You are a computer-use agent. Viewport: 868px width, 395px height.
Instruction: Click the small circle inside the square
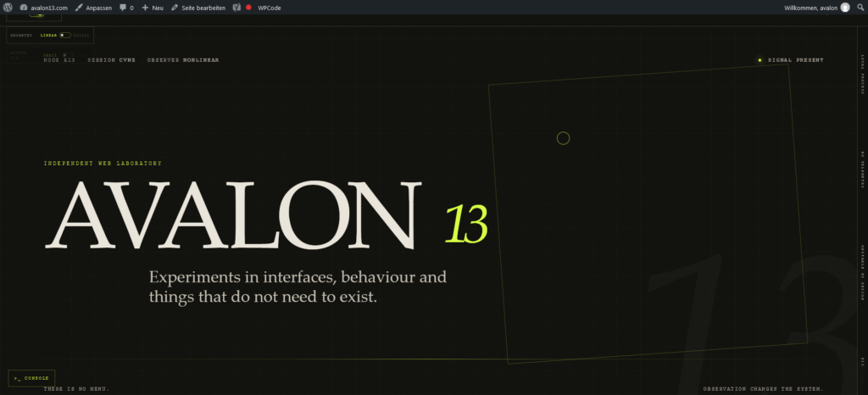point(563,138)
